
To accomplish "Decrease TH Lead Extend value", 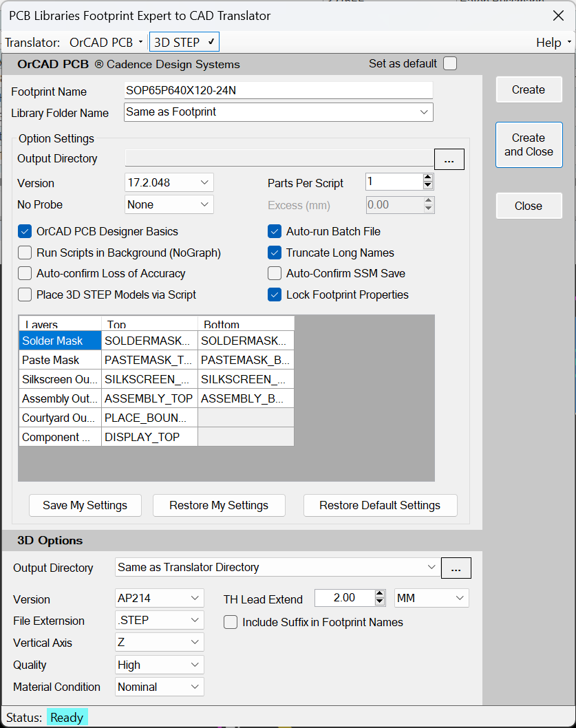I will (380, 601).
